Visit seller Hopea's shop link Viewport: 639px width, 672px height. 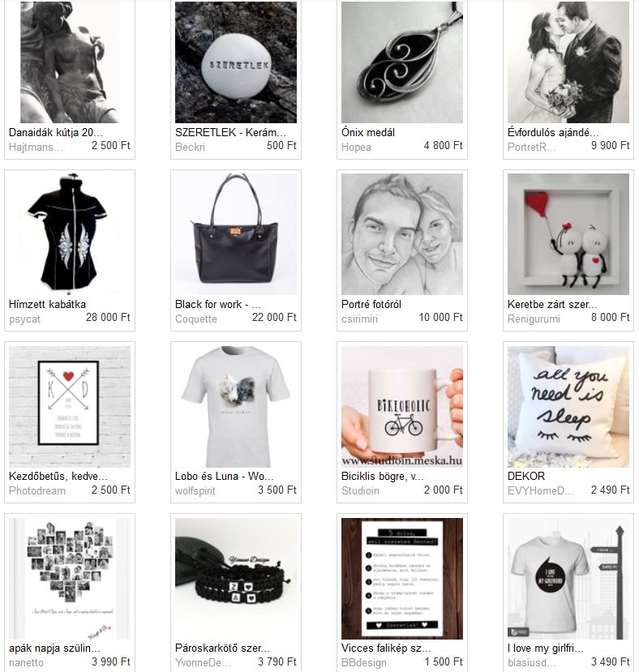[356, 147]
